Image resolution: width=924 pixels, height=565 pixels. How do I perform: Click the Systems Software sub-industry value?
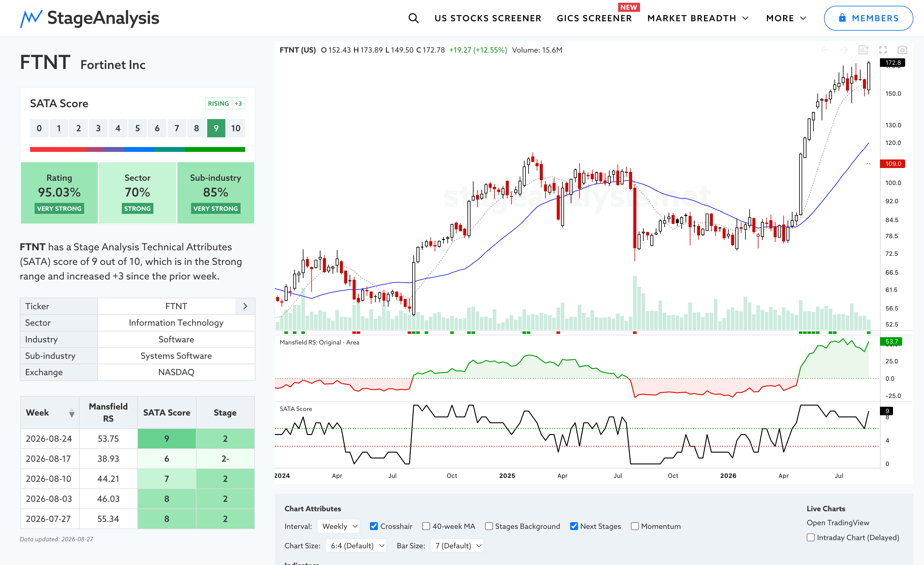point(176,356)
